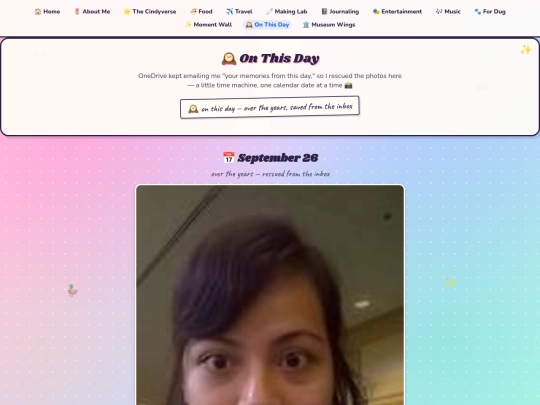Click the music notes icon beside Music
The height and width of the screenshot is (405, 540).
tap(439, 12)
